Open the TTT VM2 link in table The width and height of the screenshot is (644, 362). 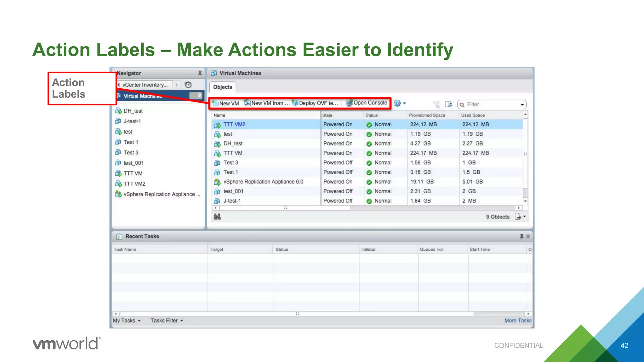(x=234, y=124)
